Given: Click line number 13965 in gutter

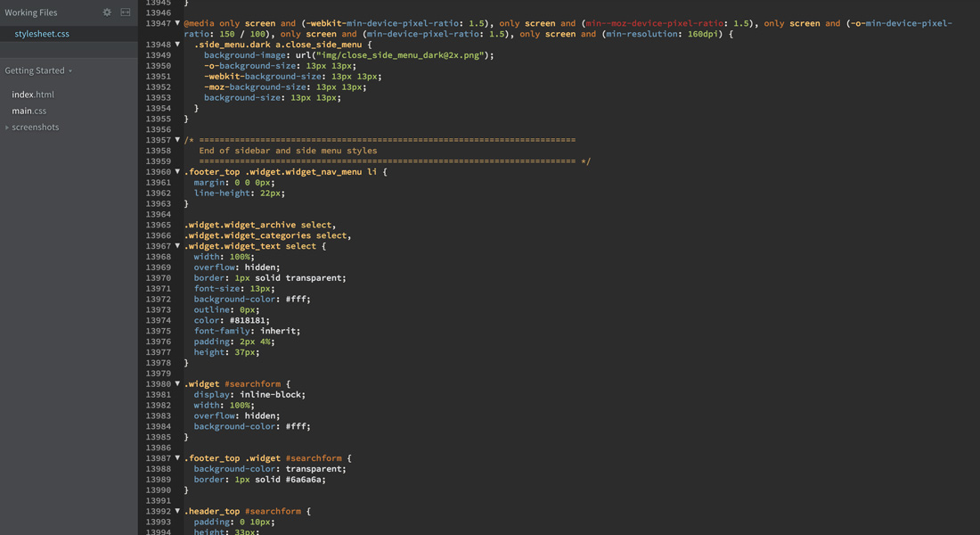Looking at the screenshot, I should click(158, 225).
